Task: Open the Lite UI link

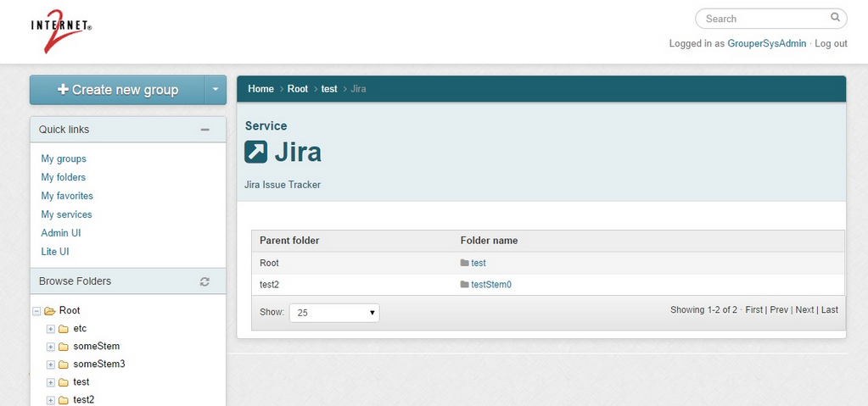Action: (x=55, y=252)
